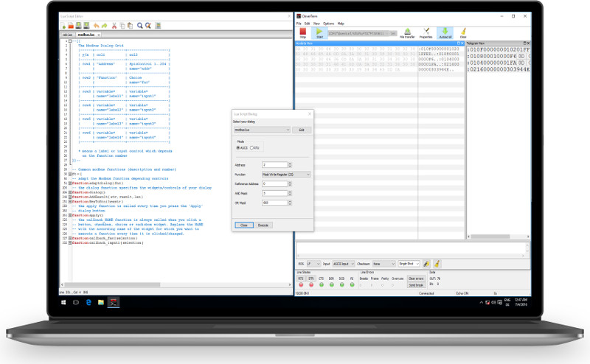This screenshot has height=364, width=590.
Task: Open the Single Shot send mode dropdown
Action: click(x=409, y=264)
